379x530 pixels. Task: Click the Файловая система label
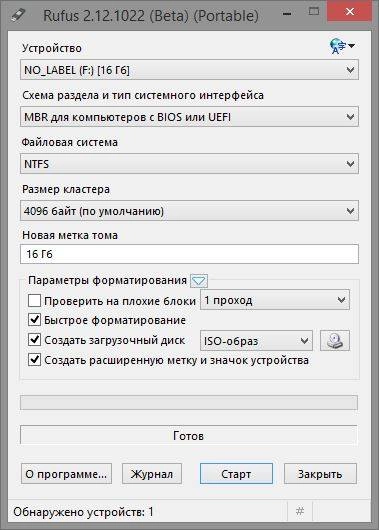coord(70,142)
